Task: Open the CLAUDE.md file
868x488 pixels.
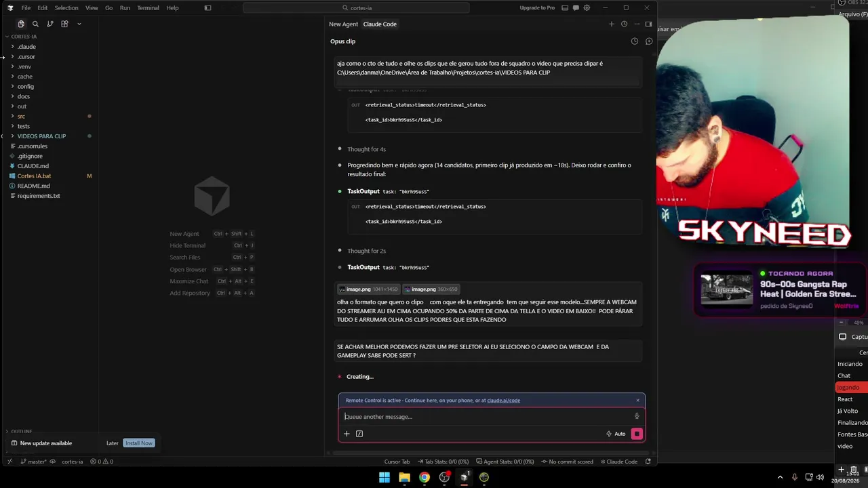Action: click(x=33, y=166)
